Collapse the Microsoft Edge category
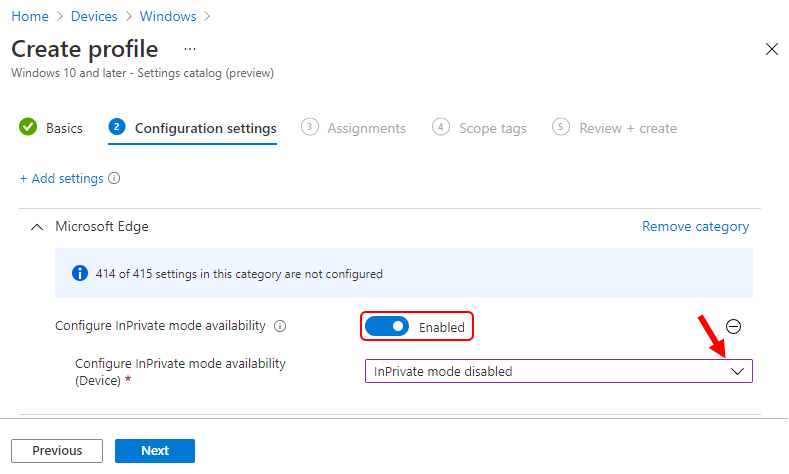The width and height of the screenshot is (789, 474). point(37,227)
